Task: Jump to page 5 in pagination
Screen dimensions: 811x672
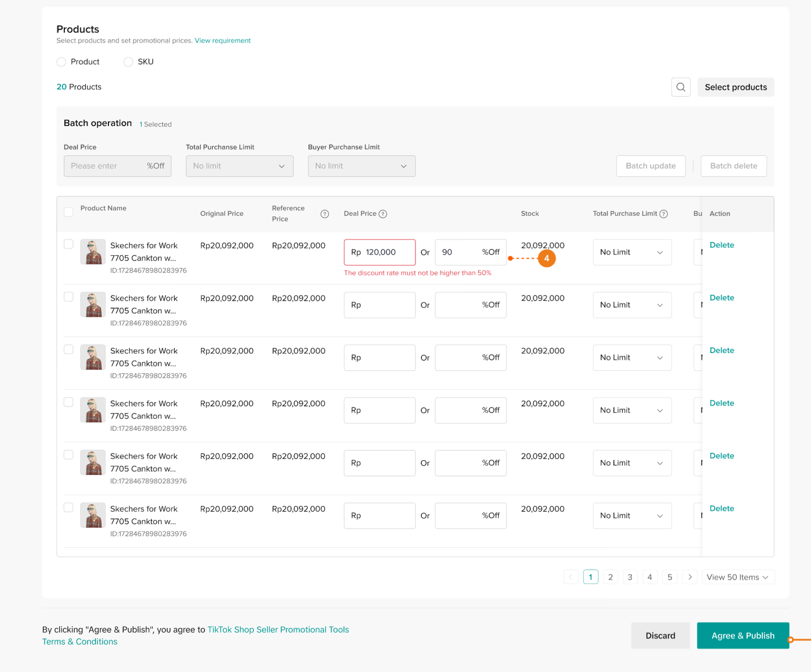Action: [x=670, y=577]
